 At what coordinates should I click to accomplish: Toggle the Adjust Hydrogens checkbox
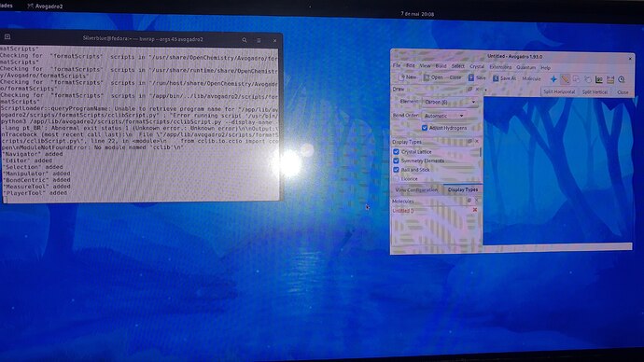(425, 128)
